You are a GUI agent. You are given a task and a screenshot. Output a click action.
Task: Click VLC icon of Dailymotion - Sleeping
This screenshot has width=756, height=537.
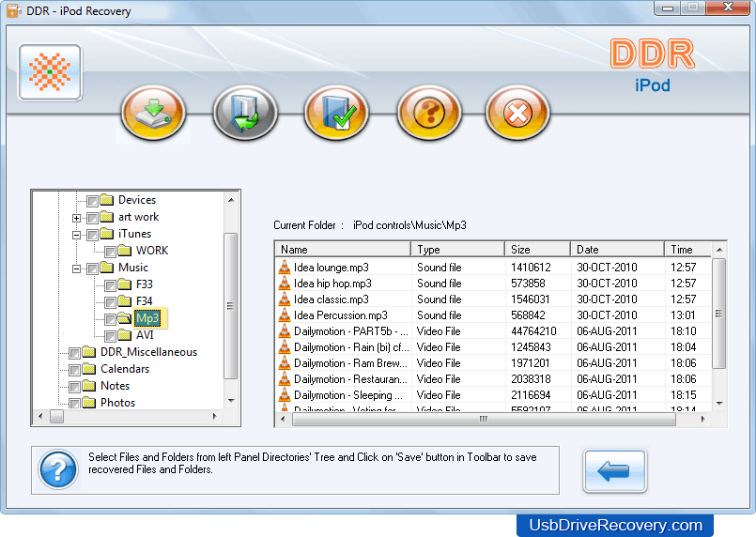pos(285,395)
